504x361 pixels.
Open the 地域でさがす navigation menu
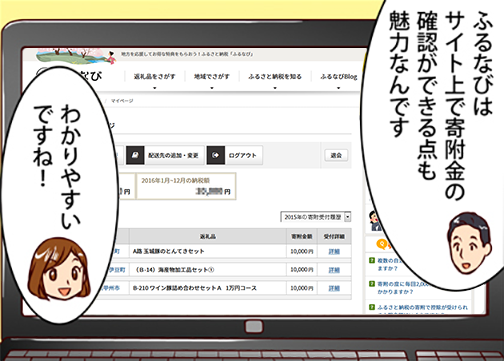(212, 77)
